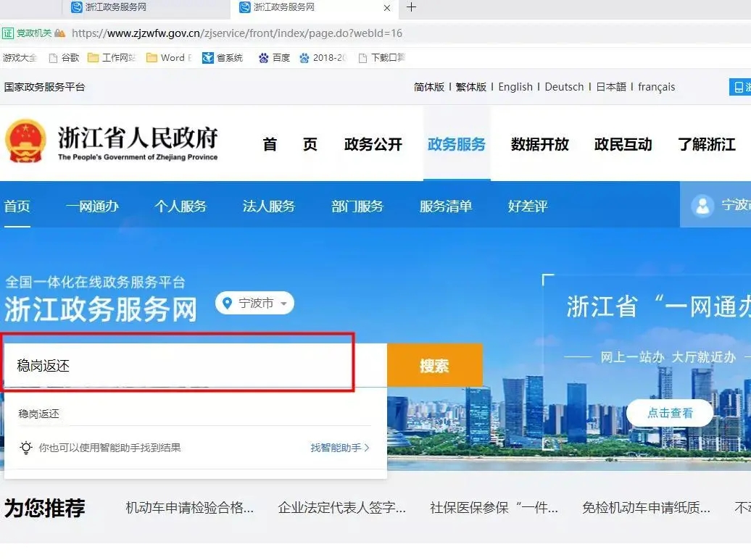Screen dimensions: 751x560
Task: Open the 游戏大全 bookmark
Action: tap(20, 58)
